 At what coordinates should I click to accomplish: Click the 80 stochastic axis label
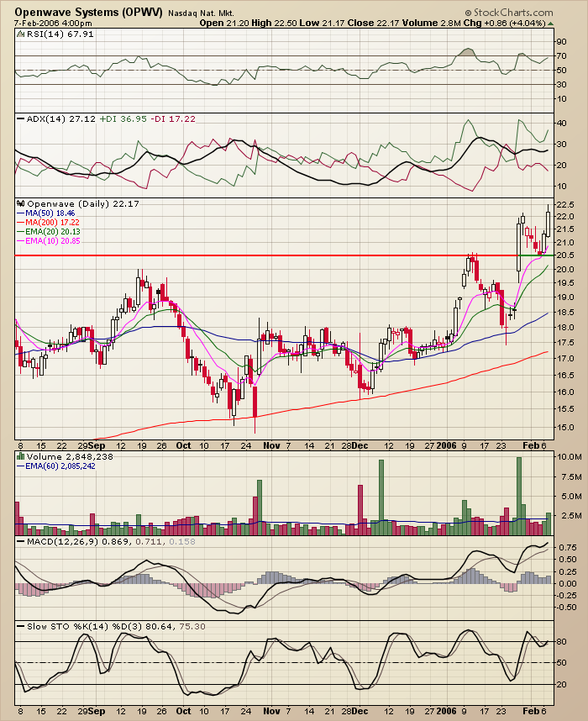(561, 642)
